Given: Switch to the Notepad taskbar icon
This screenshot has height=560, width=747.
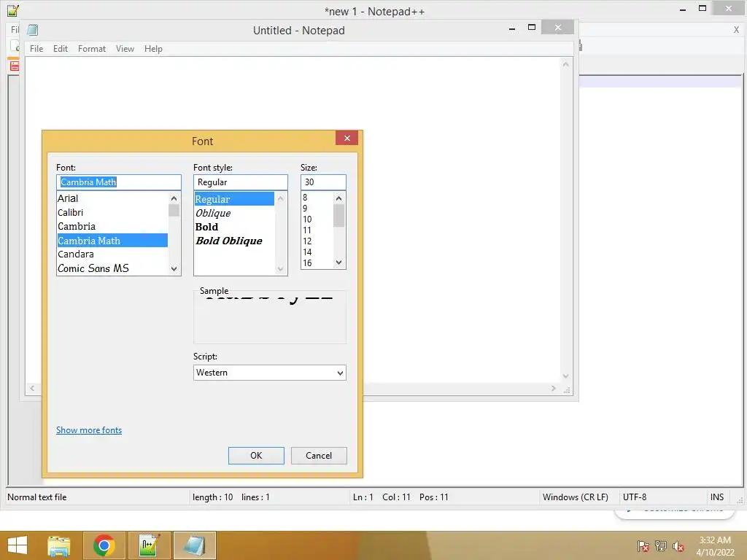Looking at the screenshot, I should point(194,545).
